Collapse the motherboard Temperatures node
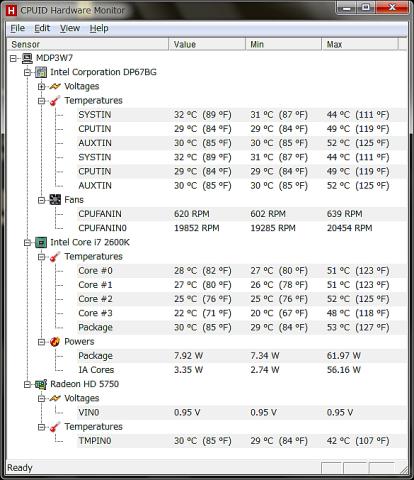Image resolution: width=414 pixels, height=480 pixels. tap(41, 101)
